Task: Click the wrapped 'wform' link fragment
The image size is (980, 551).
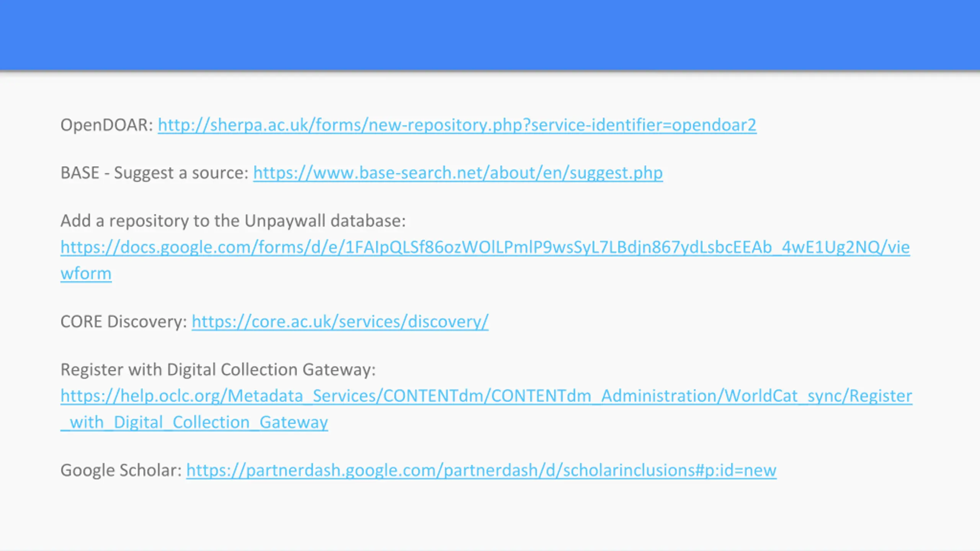Action: (x=86, y=274)
